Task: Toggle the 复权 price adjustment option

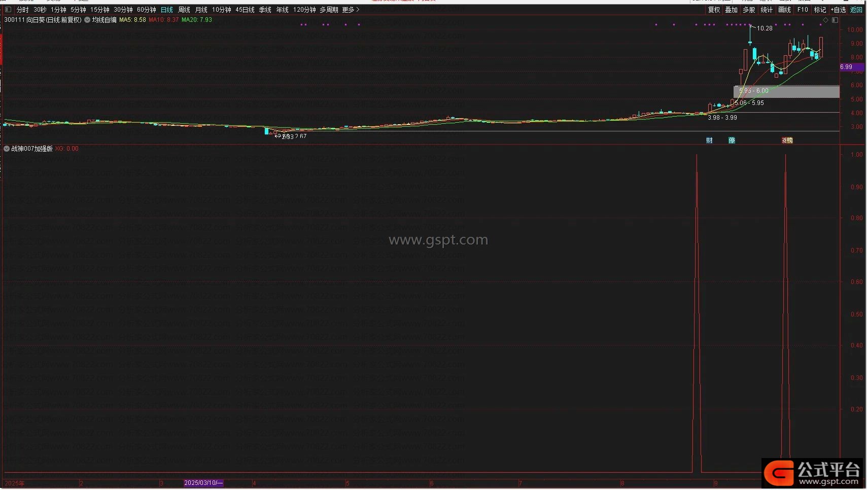Action: pos(714,10)
